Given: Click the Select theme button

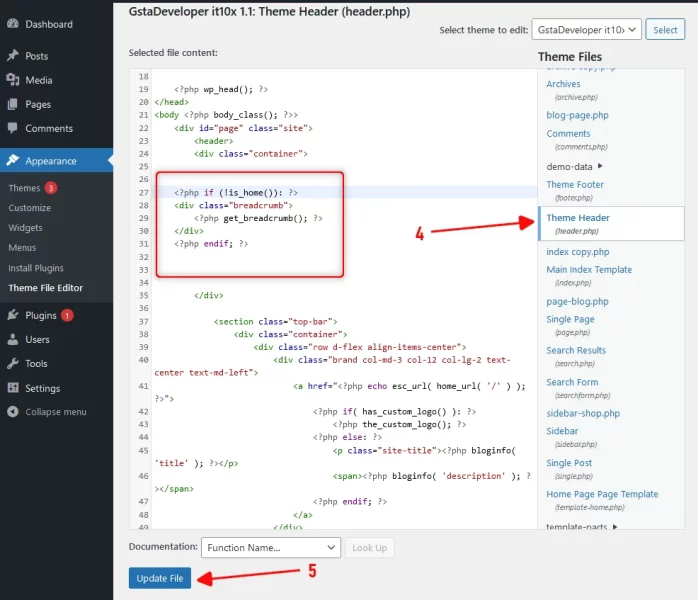Looking at the screenshot, I should point(665,29).
